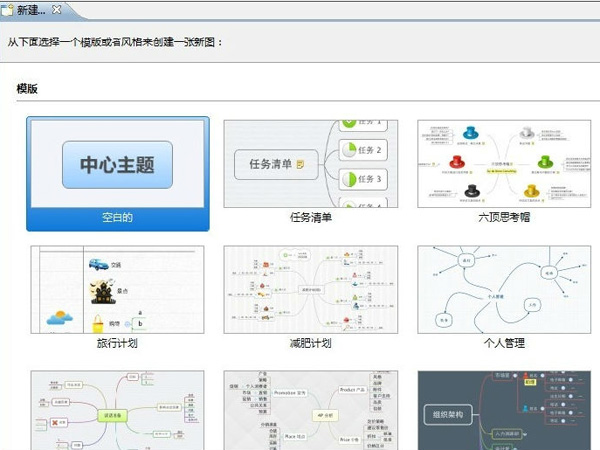
Task: Click the red hat in 六顶思考帽 preview
Action: pos(457,162)
